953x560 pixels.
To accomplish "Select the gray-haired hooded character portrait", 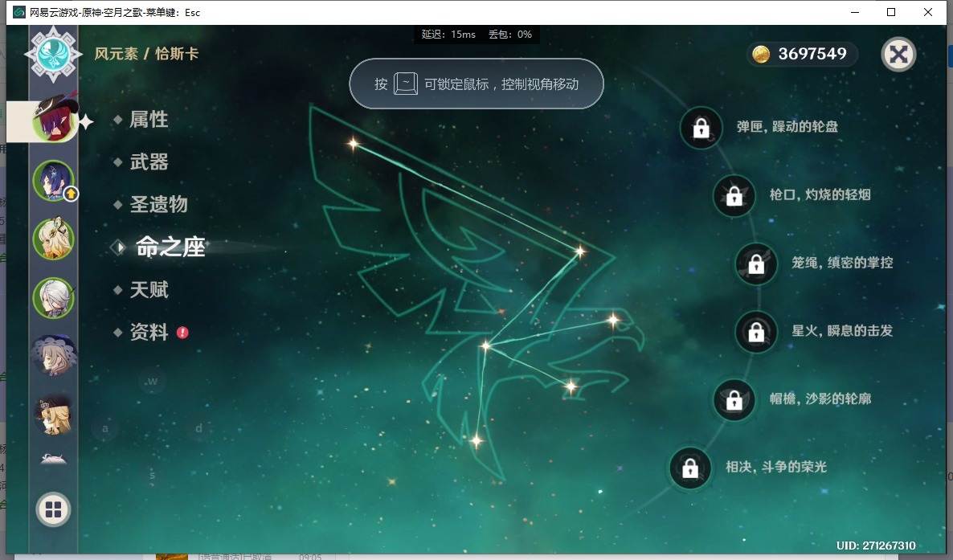I will 54,355.
